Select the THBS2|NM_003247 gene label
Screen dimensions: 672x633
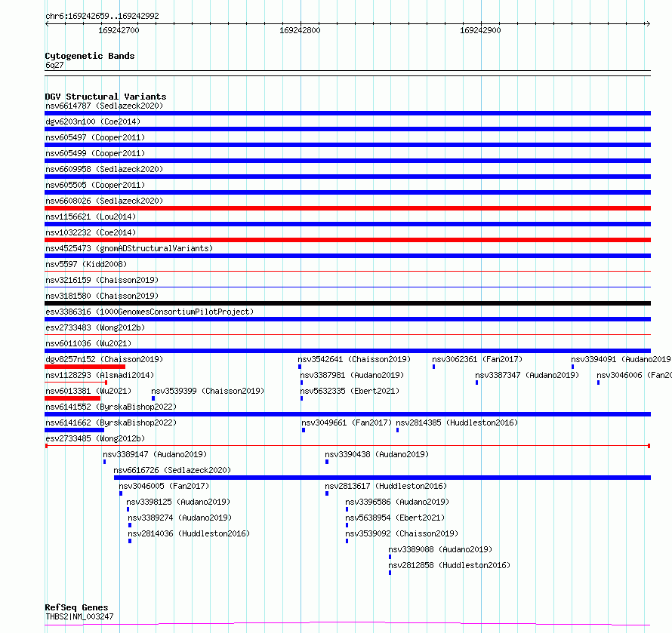[x=79, y=616]
